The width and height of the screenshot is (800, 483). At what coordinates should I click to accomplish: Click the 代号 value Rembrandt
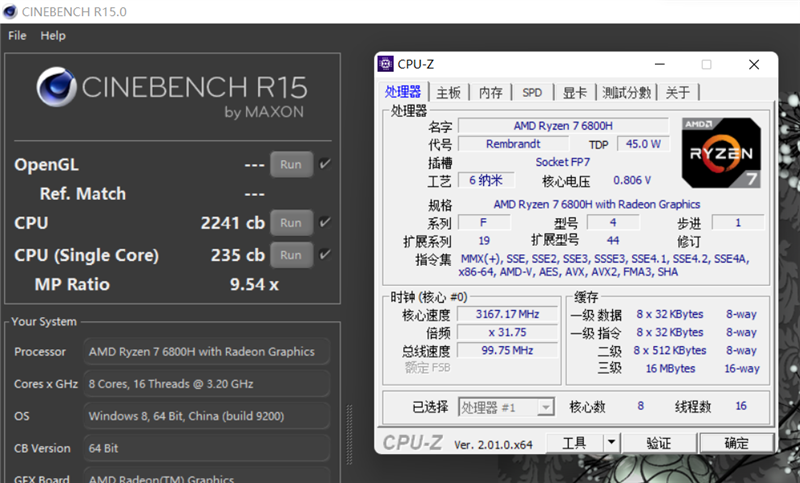pyautogui.click(x=513, y=144)
